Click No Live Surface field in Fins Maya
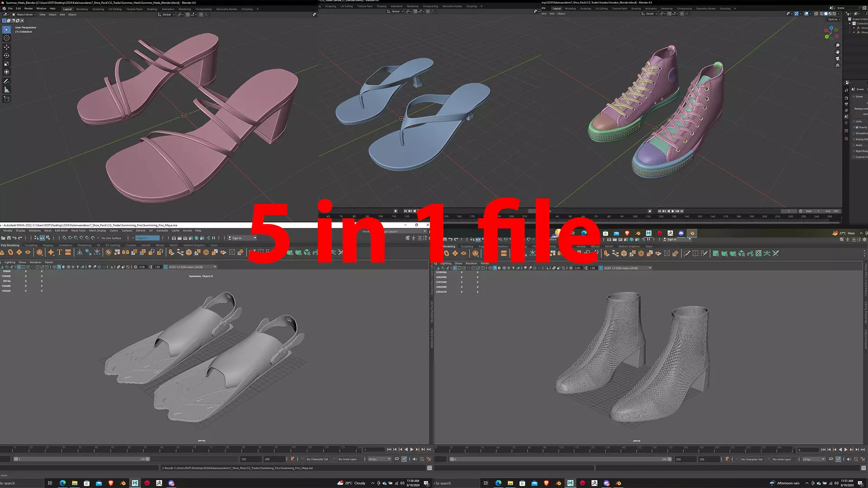 (112, 238)
